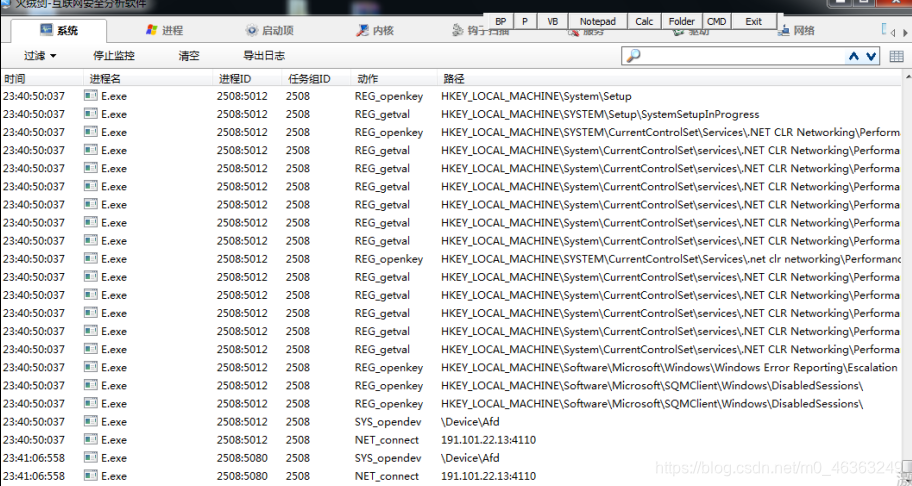Switch to the 系统 tab
Viewport: 912px width, 486px height.
pos(59,30)
